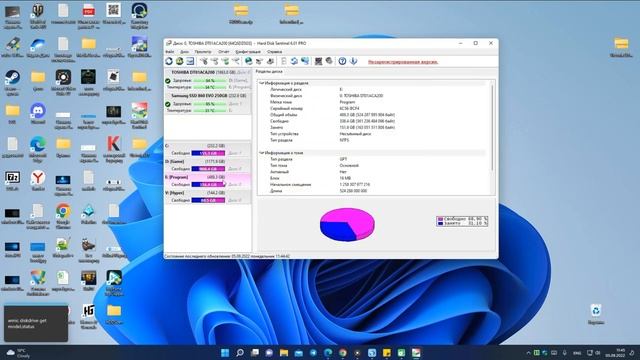Collapse the 'Информация о томе' section
Viewport: 640px width, 360px height.
261,153
